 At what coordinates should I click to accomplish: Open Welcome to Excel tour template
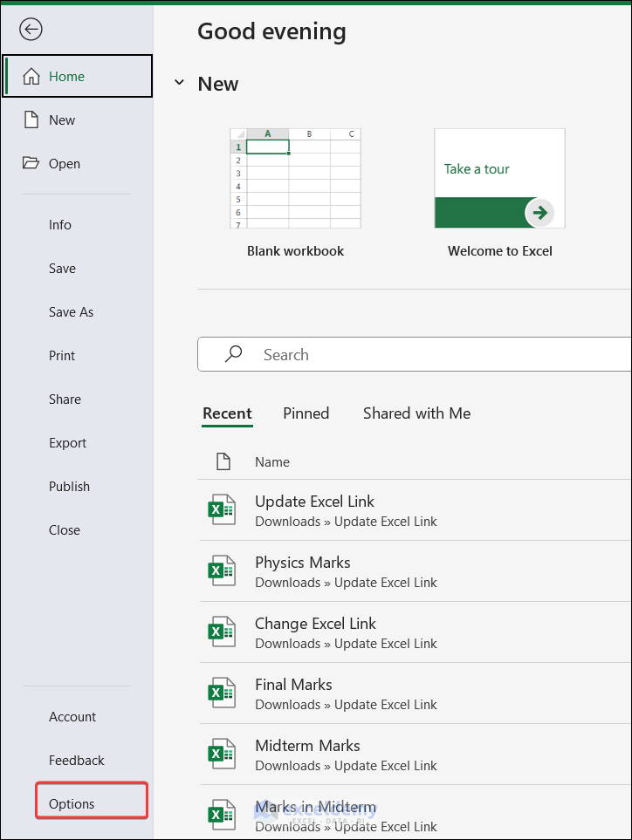(x=499, y=180)
